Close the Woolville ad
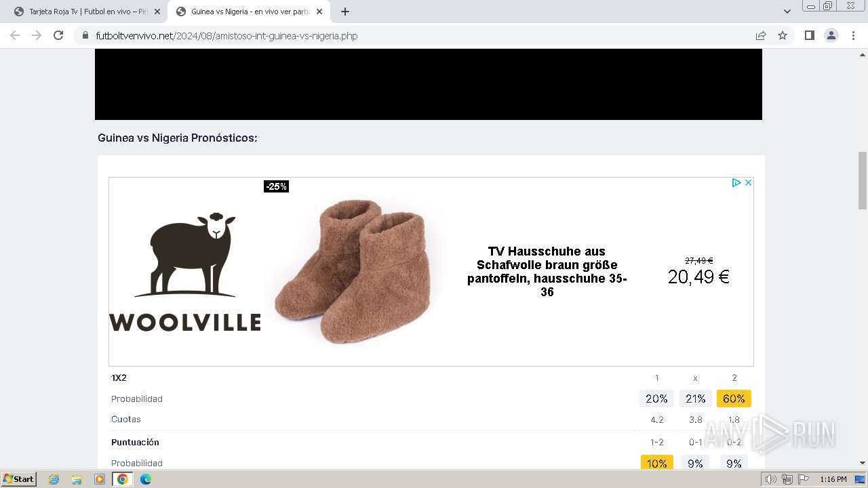Image resolution: width=868 pixels, height=488 pixels. click(x=748, y=182)
